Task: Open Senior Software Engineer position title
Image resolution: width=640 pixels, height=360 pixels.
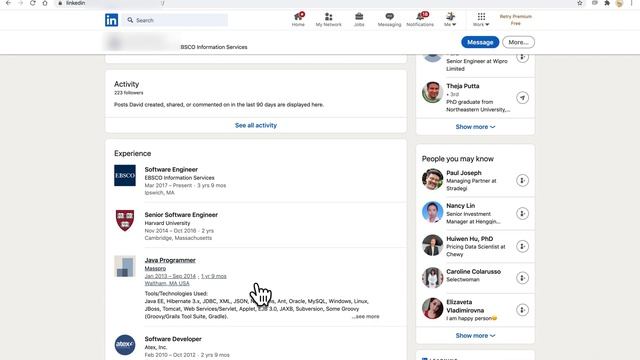Action: click(181, 215)
